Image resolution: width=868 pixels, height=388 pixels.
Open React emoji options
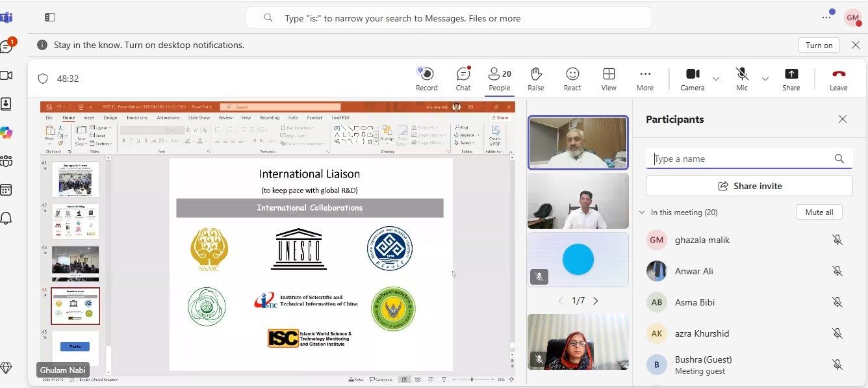point(572,79)
